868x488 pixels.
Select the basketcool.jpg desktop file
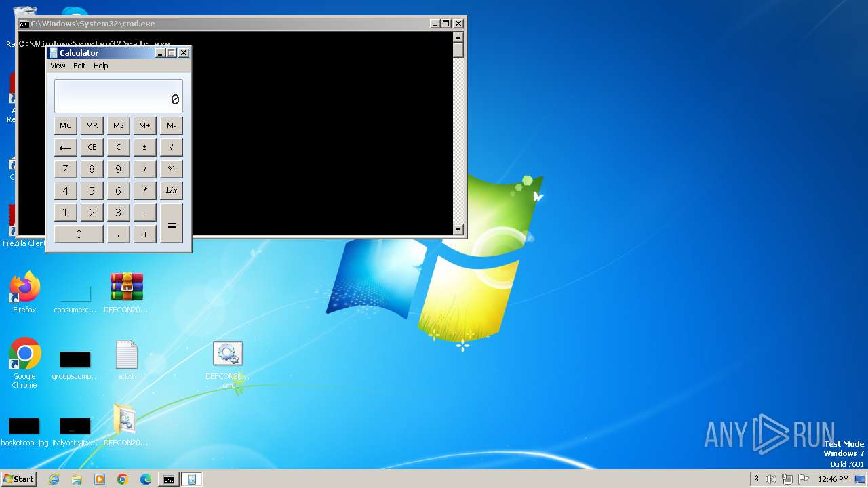coord(24,431)
